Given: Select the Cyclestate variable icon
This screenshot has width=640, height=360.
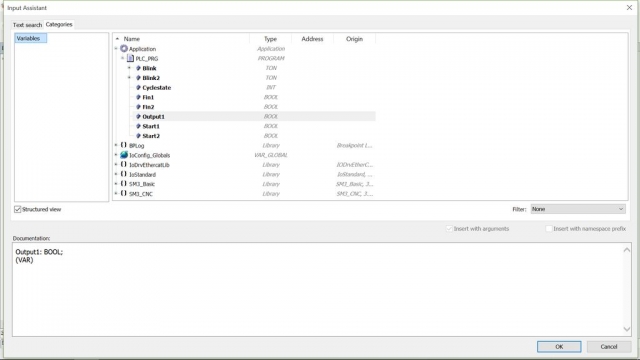Looking at the screenshot, I should [138, 87].
